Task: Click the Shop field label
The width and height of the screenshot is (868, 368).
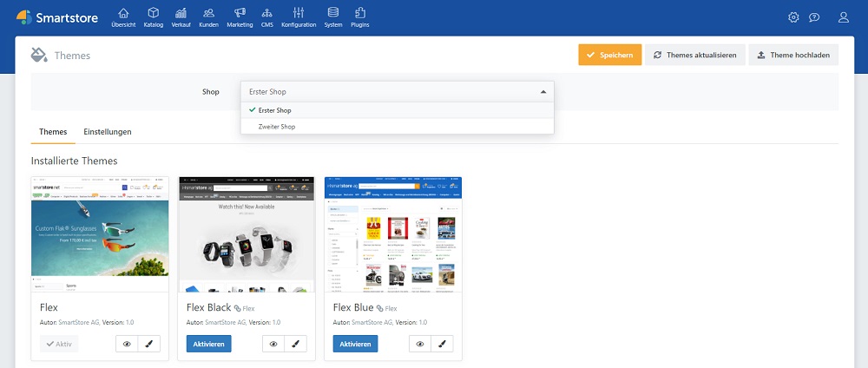Action: pyautogui.click(x=210, y=92)
